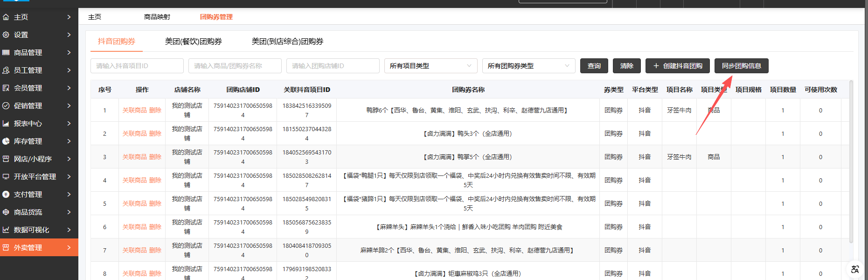Click the 员工管理 person icon

6,70
